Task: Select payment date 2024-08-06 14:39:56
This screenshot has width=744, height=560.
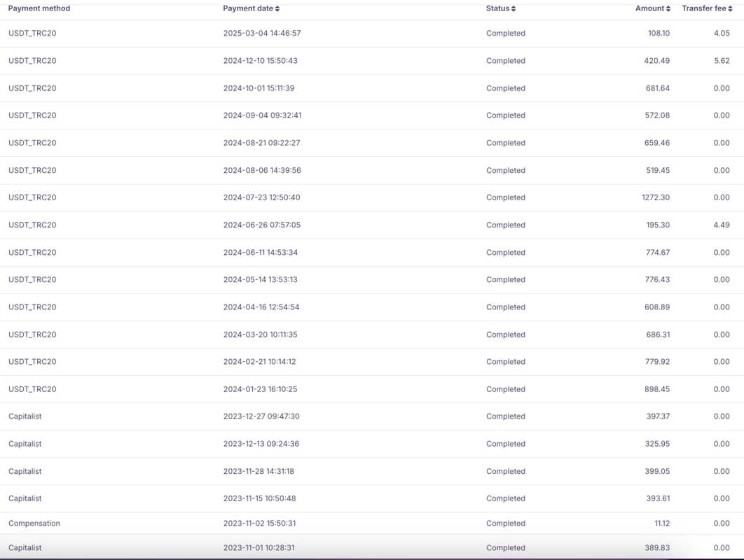Action: click(x=262, y=170)
